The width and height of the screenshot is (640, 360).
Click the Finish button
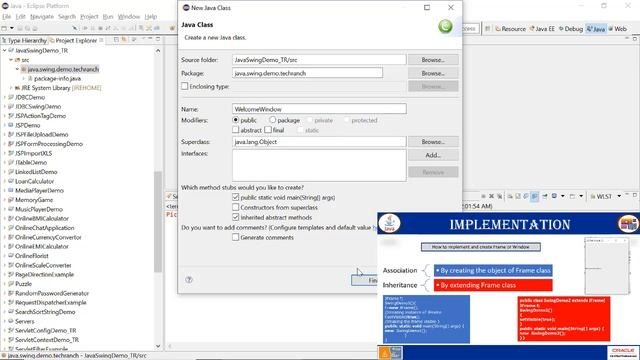point(364,280)
